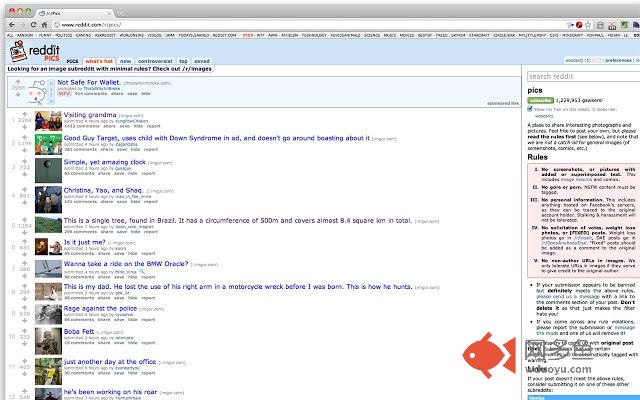Toggle the 'Show my flair' checkbox
Screen dimensions: 640x400
pos(530,109)
